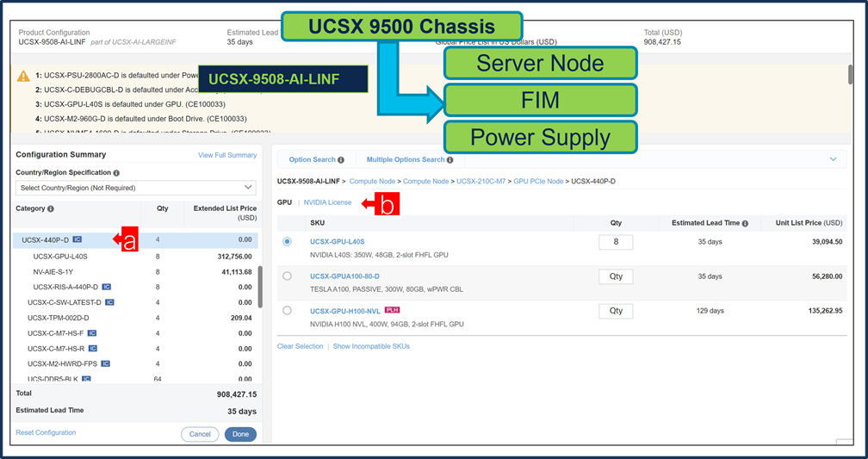Click IC badge beside UCSX-C-SW-LATEST-D
This screenshot has height=459, width=868.
coord(109,302)
